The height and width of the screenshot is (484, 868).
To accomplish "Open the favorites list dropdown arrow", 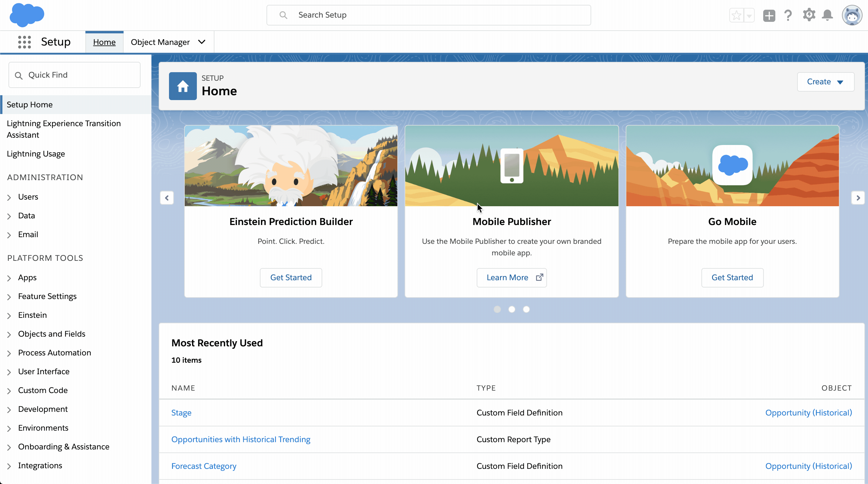I will (x=749, y=15).
